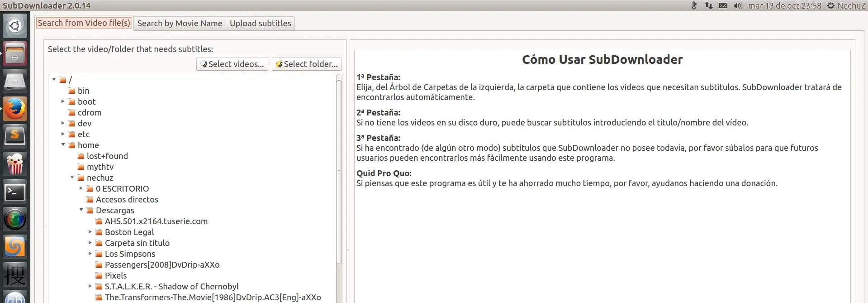Click the folder icon beside Pixels
The image size is (868, 303).
99,276
